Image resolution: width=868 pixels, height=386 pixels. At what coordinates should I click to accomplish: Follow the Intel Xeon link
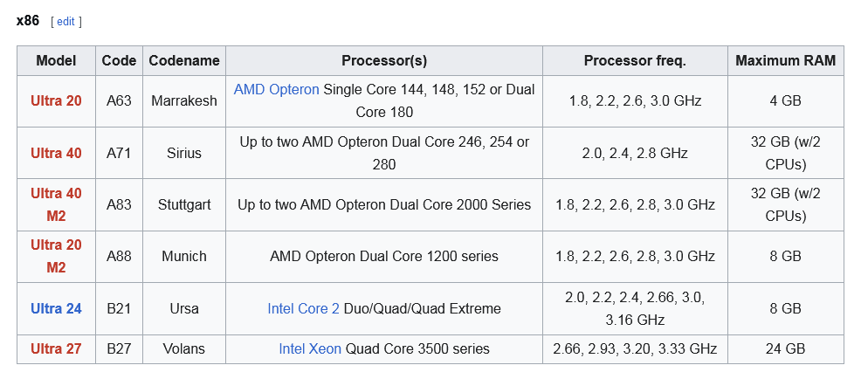coord(310,348)
